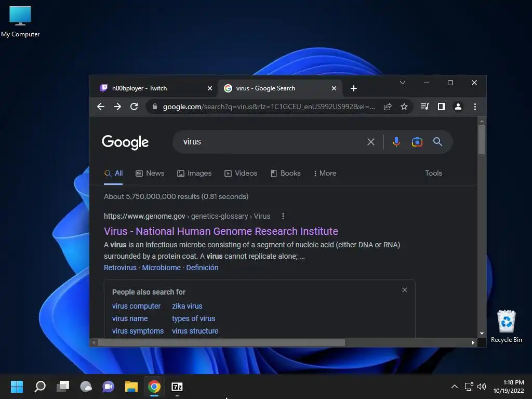Reload the page with the refresh icon

tap(134, 107)
